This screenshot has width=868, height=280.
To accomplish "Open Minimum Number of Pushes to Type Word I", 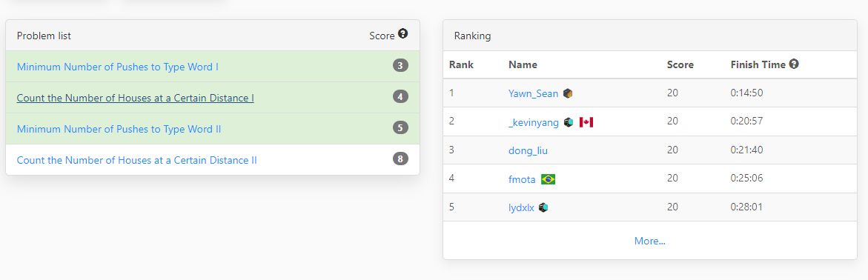I will tap(117, 67).
